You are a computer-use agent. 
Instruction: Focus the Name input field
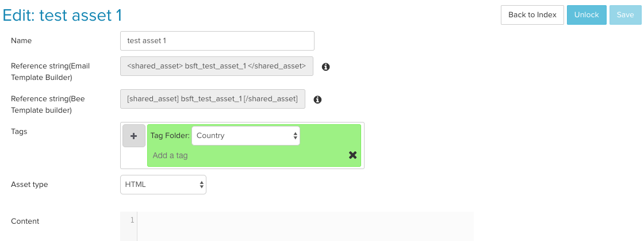pyautogui.click(x=217, y=41)
